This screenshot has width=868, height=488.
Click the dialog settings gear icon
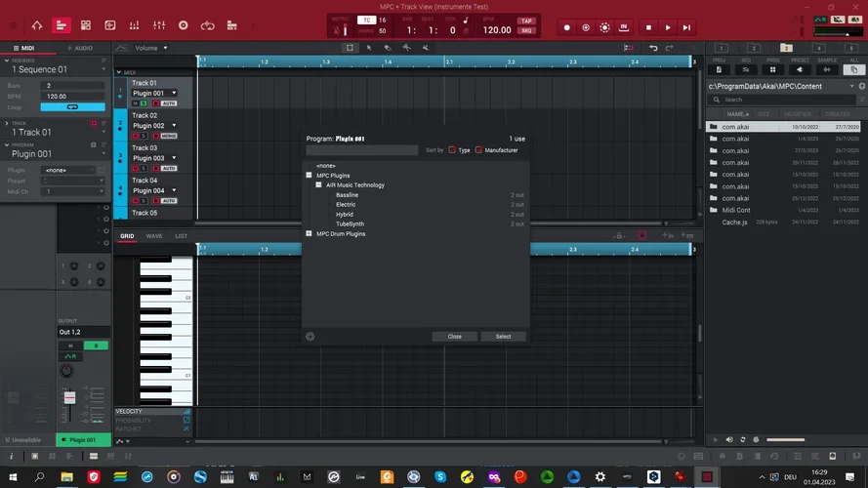(310, 337)
